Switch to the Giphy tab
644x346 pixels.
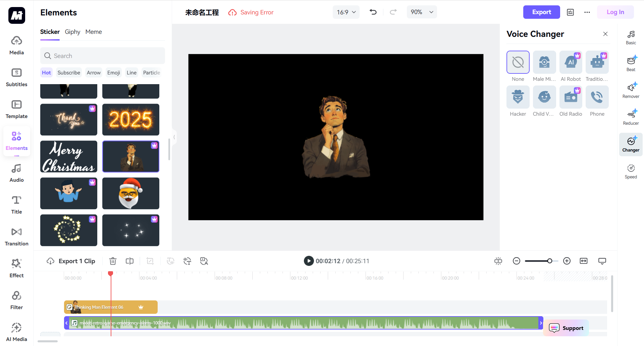point(72,32)
